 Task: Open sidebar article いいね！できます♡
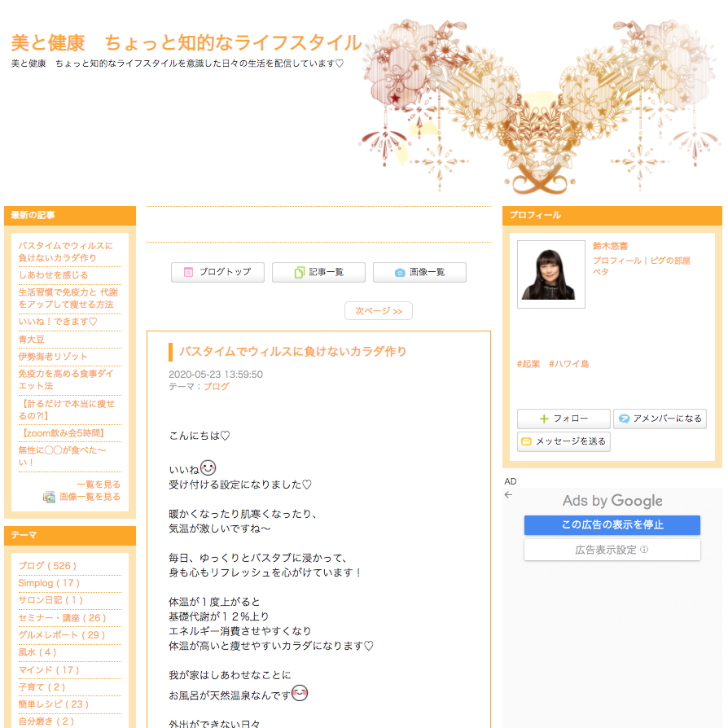[58, 322]
